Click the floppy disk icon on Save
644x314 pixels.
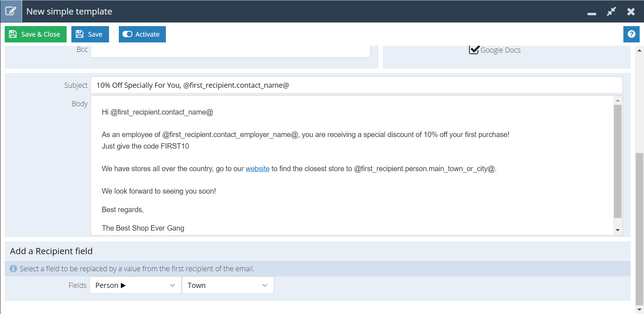tap(80, 34)
